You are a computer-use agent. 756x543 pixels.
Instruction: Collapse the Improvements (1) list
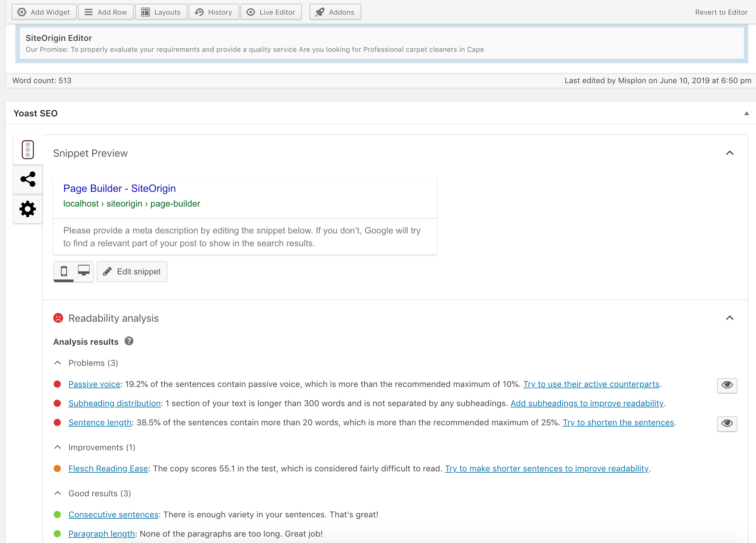point(58,447)
